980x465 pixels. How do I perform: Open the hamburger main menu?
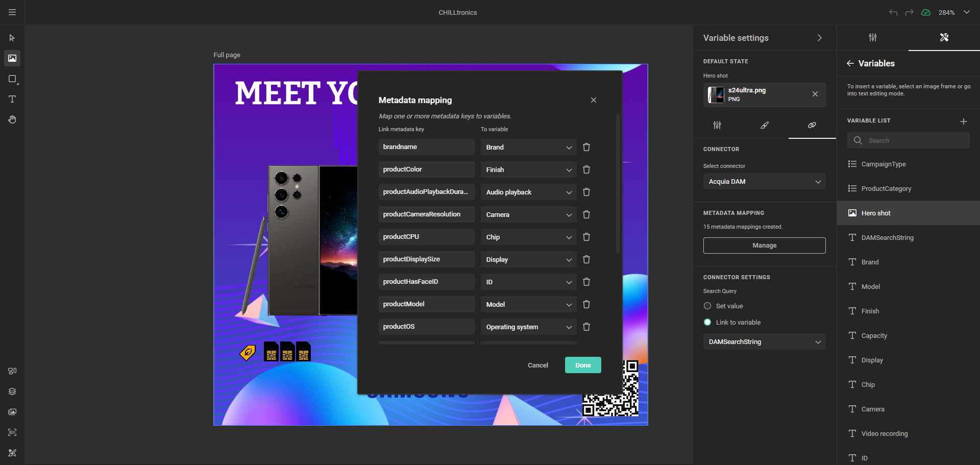[x=12, y=12]
